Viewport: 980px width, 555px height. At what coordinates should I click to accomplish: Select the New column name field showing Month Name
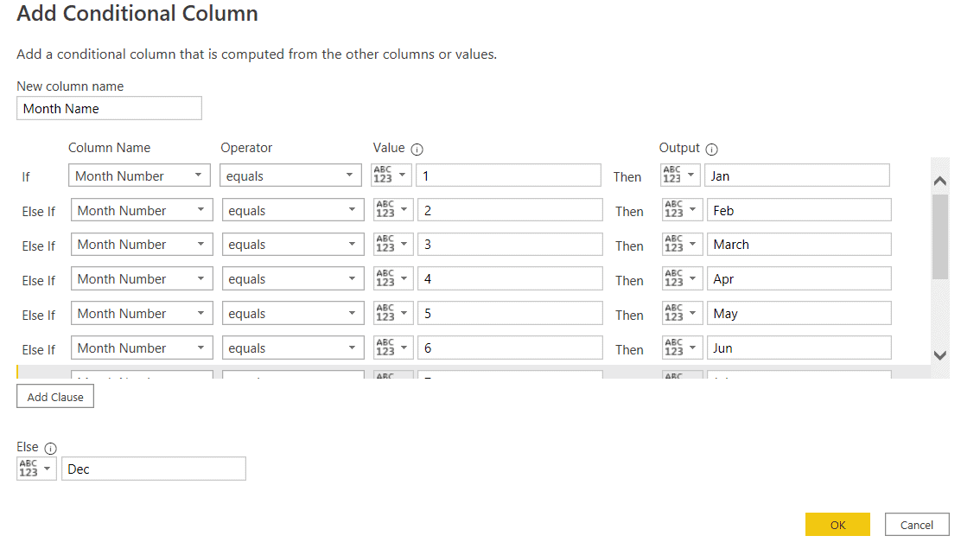point(108,107)
